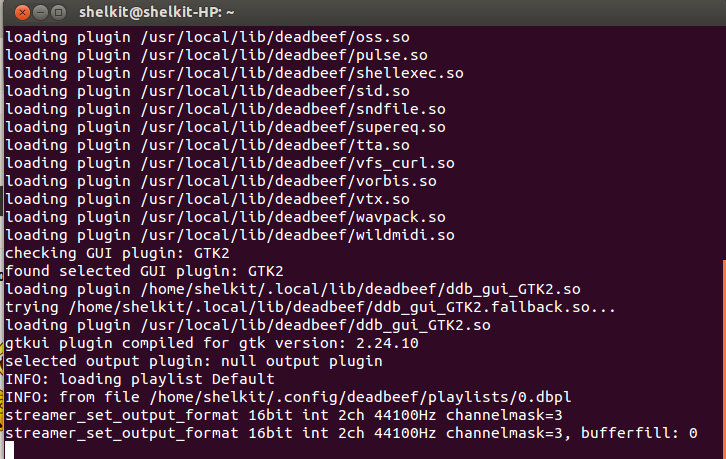Click the ddb_gui_GTK2.fallback.so path

[342, 307]
